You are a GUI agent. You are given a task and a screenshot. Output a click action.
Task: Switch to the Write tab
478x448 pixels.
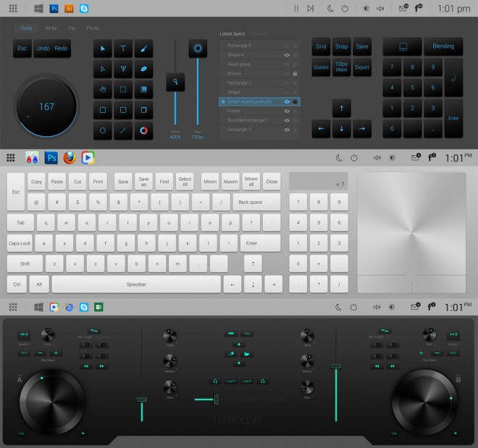[51, 28]
